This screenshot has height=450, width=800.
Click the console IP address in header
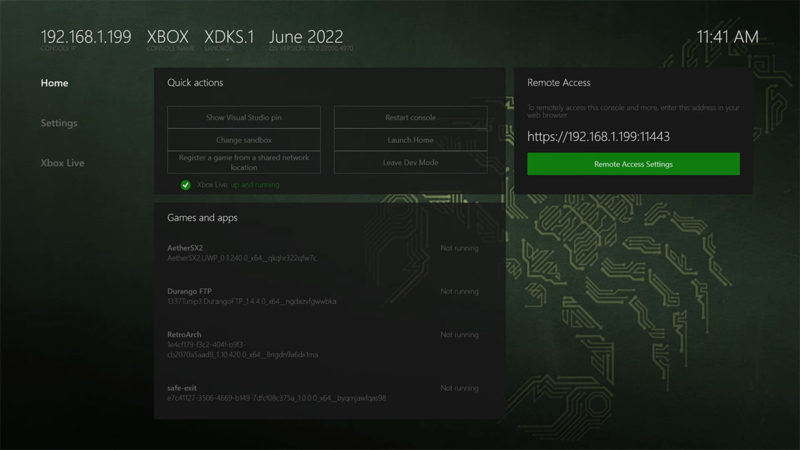point(85,36)
